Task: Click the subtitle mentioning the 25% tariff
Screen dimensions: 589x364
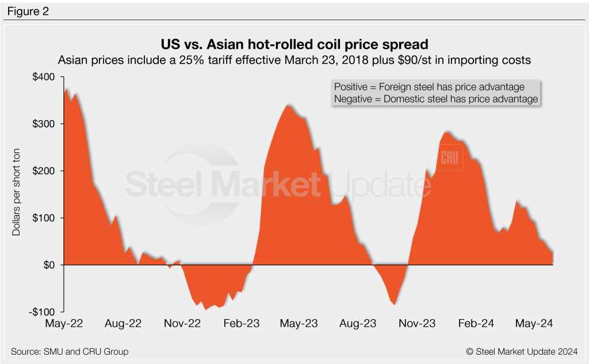Action: [294, 59]
